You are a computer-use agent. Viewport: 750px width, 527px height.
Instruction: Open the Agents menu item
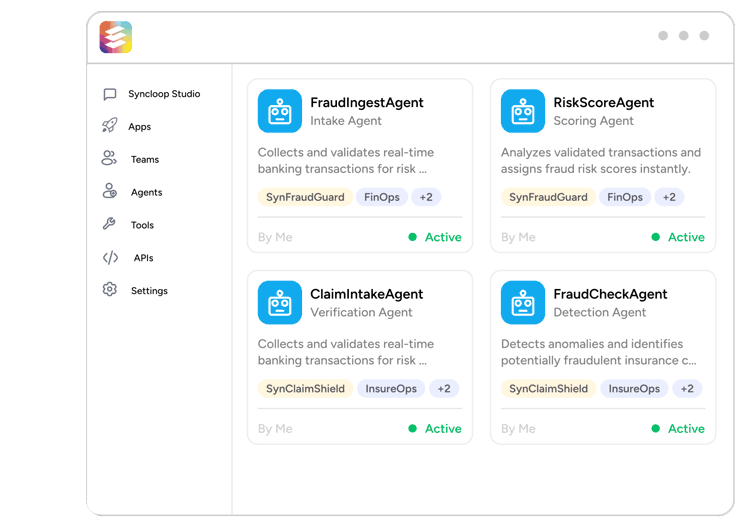pyautogui.click(x=146, y=192)
